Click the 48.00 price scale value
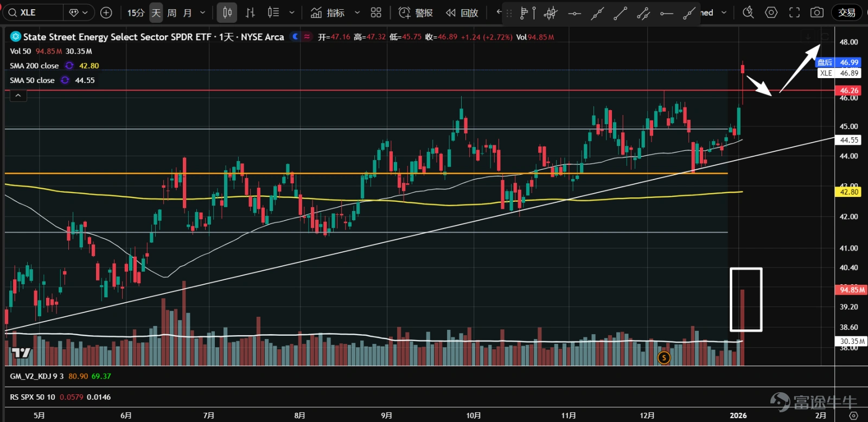This screenshot has width=868, height=422. (x=848, y=42)
